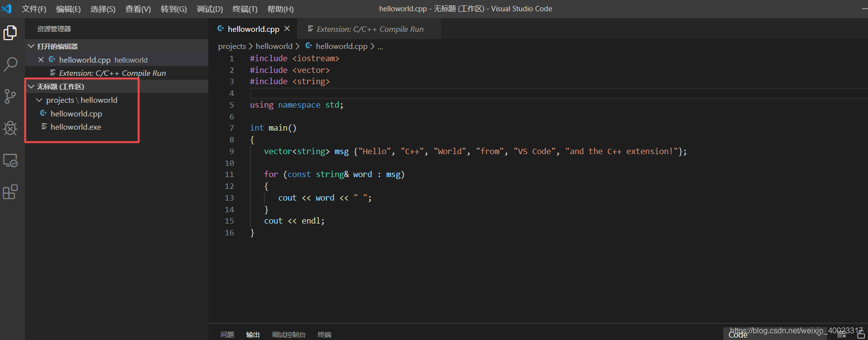Click 资源管理器 sidebar title
This screenshot has width=868, height=340.
click(x=54, y=29)
